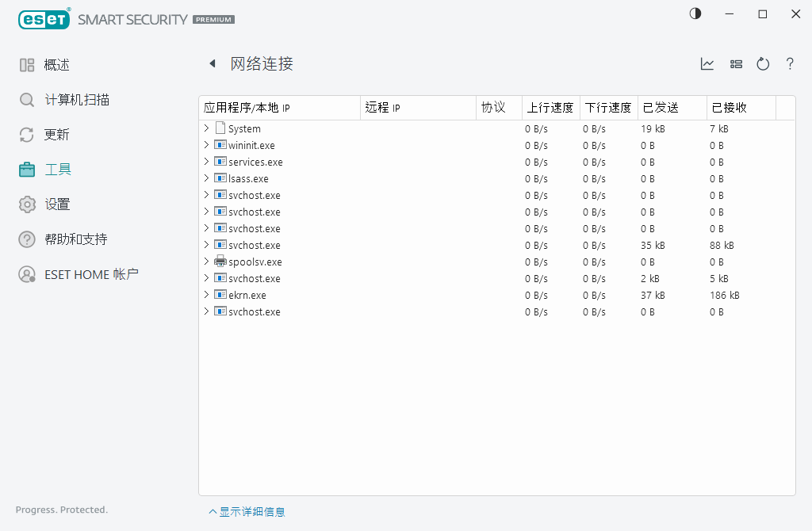Open help via the question mark icon
Screen dimensions: 812x531
click(789, 64)
